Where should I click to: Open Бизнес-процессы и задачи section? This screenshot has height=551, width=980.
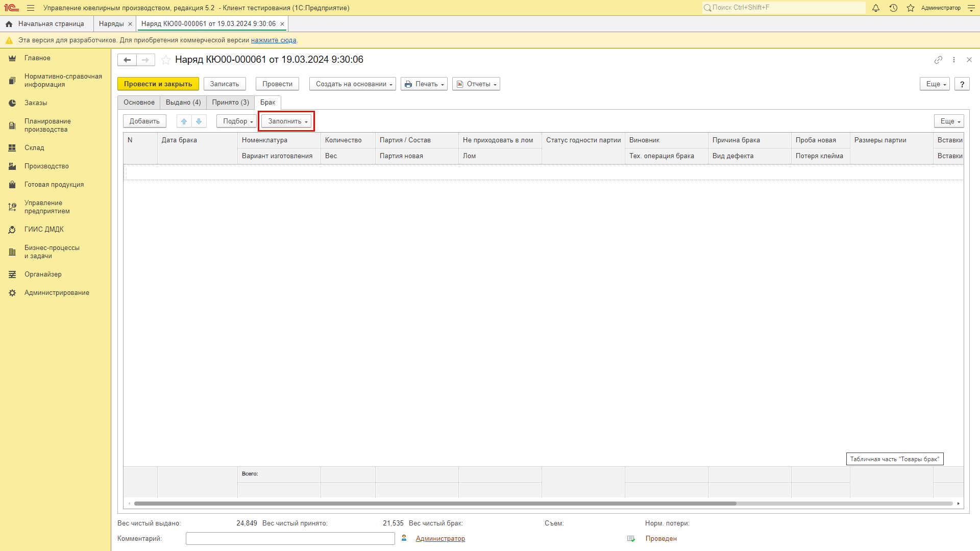[x=52, y=252]
